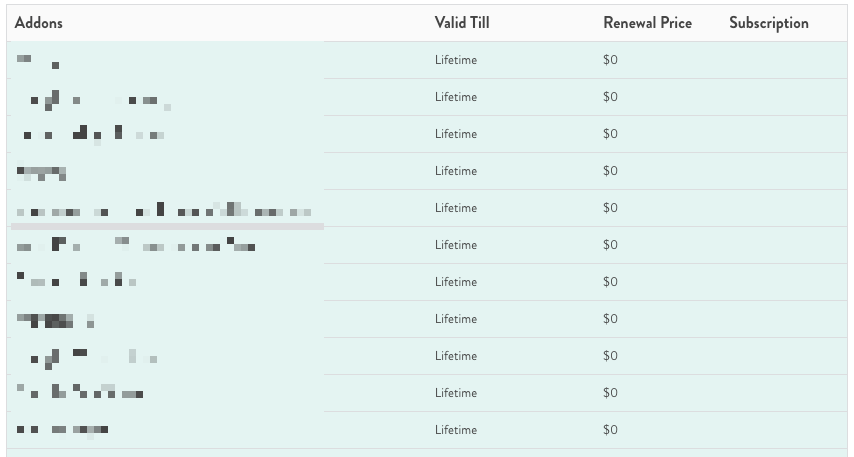Click the Subscription column header
854x457 pixels.
[768, 23]
